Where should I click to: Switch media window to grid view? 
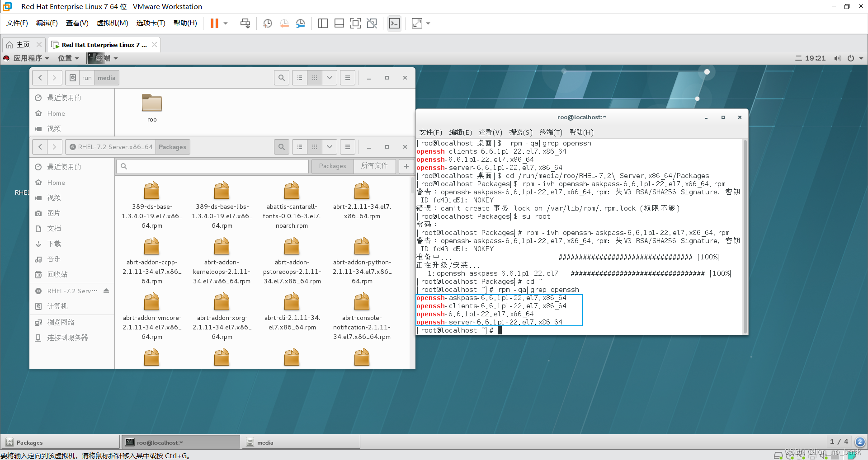click(x=315, y=78)
